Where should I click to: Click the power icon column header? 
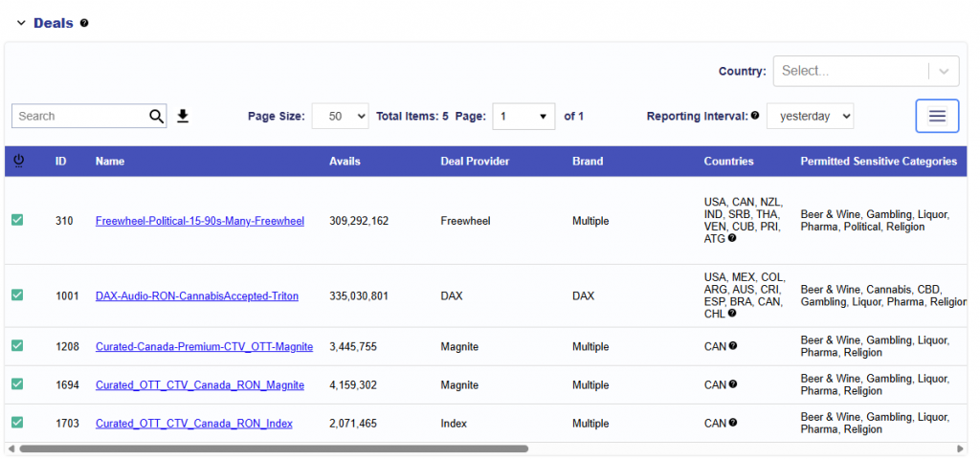pos(17,161)
